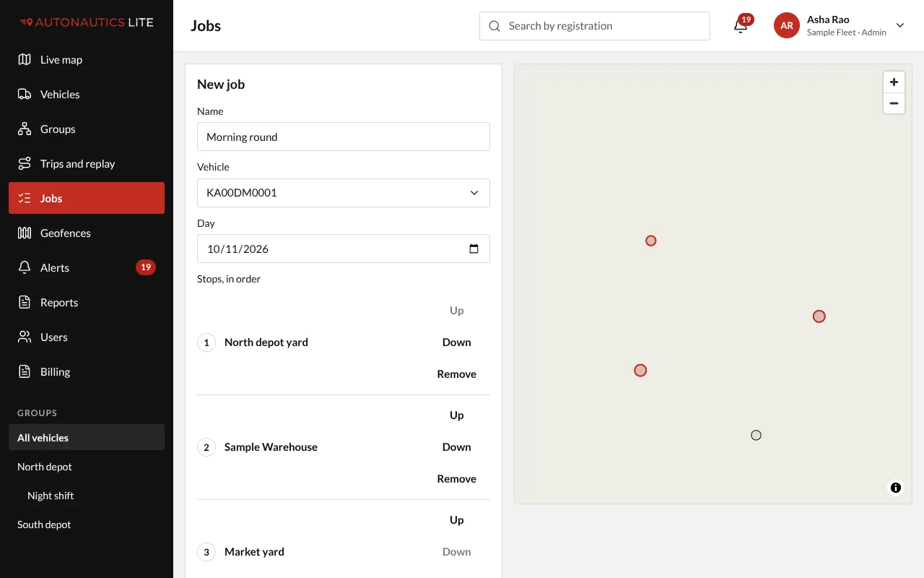Select the Jobs sidebar item
This screenshot has width=924, height=578.
click(x=87, y=199)
